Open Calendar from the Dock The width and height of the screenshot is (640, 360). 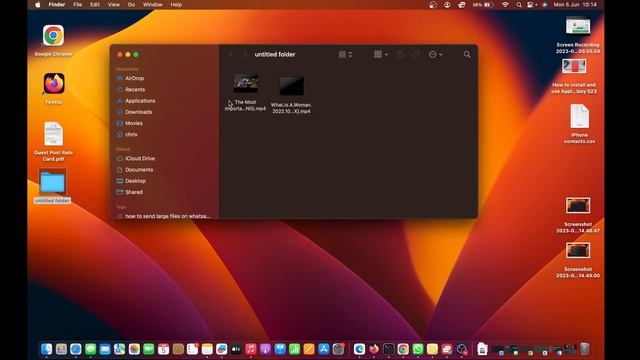(163, 349)
